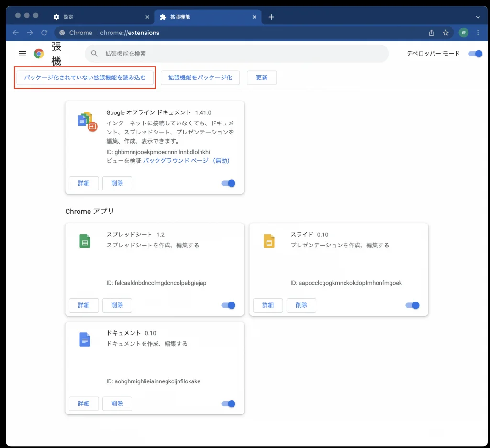Switch to the 設定 tab
Screen dimensions: 490x448
(x=96, y=17)
